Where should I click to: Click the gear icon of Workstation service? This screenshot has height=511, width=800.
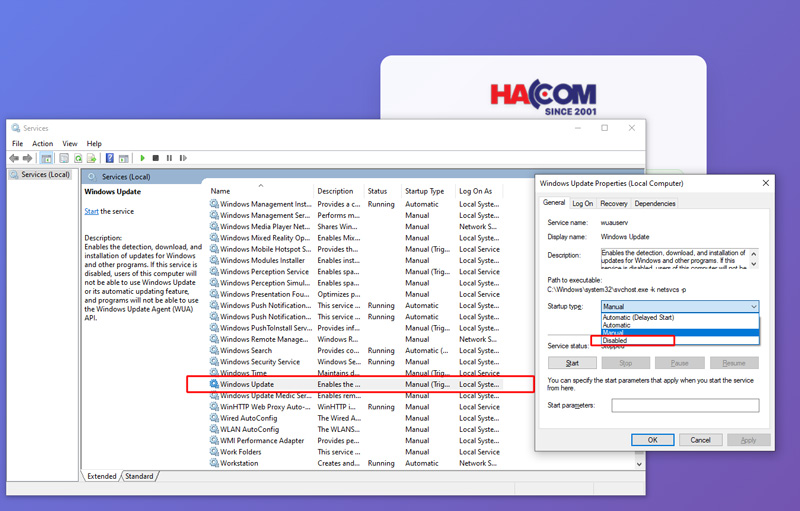click(x=214, y=463)
